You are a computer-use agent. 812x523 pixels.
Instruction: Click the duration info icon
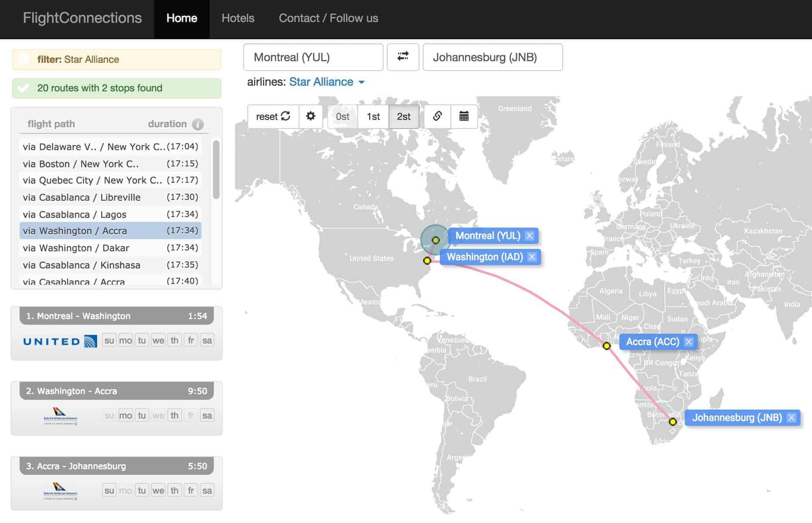coord(198,124)
